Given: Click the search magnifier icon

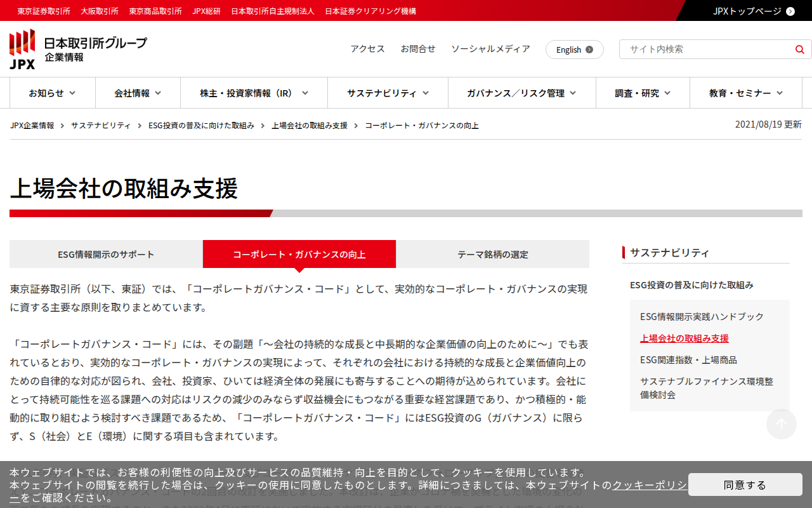Looking at the screenshot, I should pyautogui.click(x=799, y=50).
